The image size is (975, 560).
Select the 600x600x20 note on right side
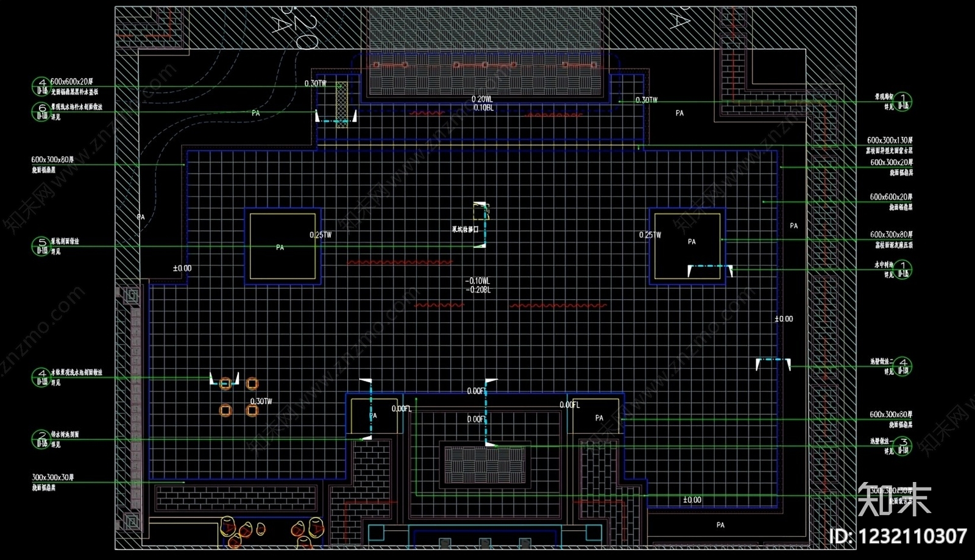click(x=891, y=197)
